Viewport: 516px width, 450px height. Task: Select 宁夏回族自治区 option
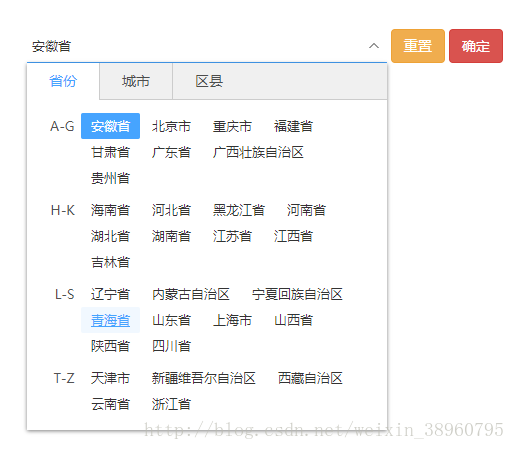(x=297, y=294)
